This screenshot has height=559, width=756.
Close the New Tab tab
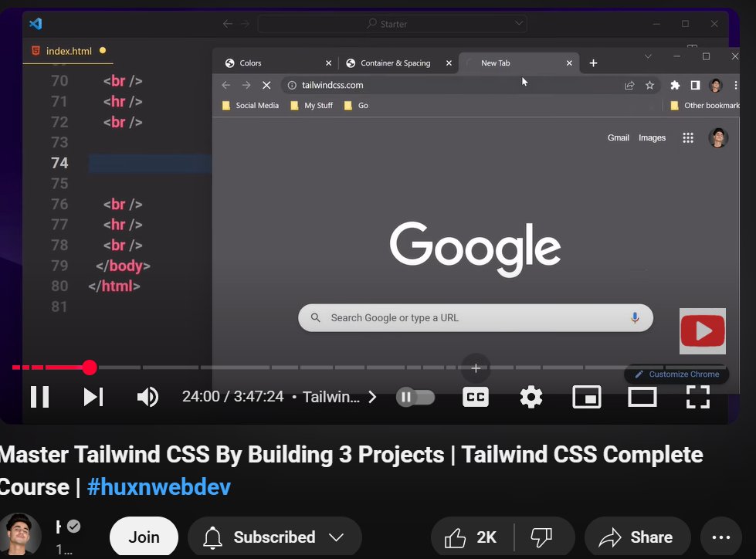click(x=569, y=63)
